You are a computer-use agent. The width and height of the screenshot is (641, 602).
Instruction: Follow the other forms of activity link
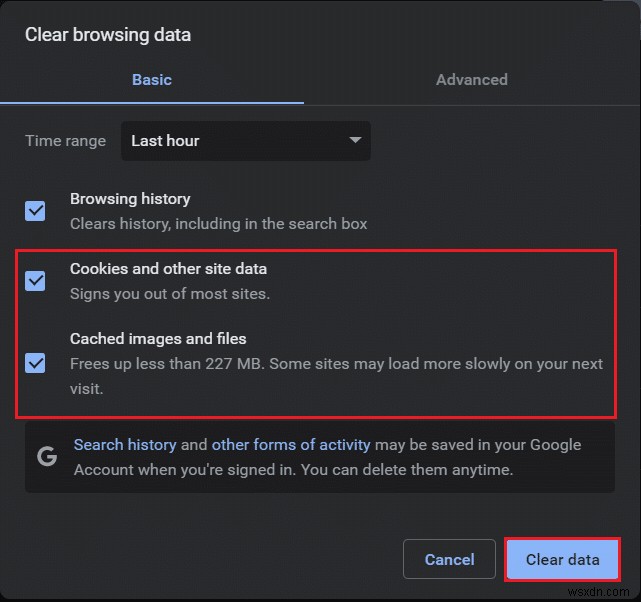pyautogui.click(x=291, y=445)
